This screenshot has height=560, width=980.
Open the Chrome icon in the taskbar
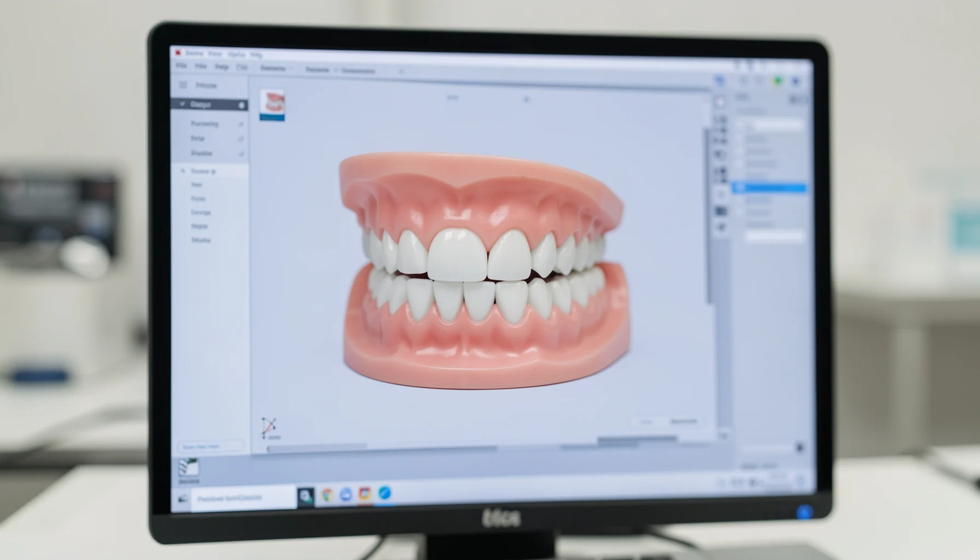(327, 495)
